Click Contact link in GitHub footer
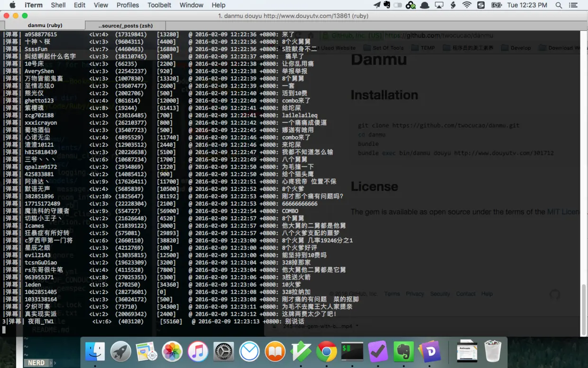This screenshot has height=368, width=588. [466, 294]
